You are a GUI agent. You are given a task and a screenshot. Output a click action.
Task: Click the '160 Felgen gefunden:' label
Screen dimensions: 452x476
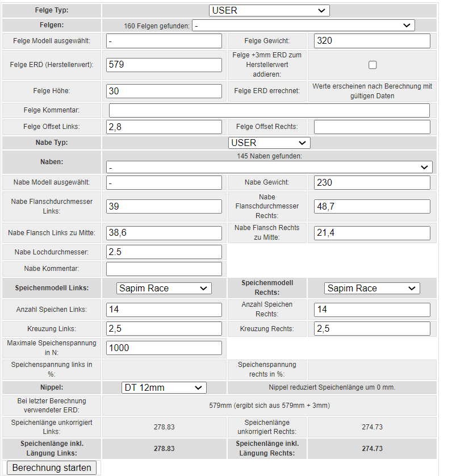pyautogui.click(x=157, y=26)
